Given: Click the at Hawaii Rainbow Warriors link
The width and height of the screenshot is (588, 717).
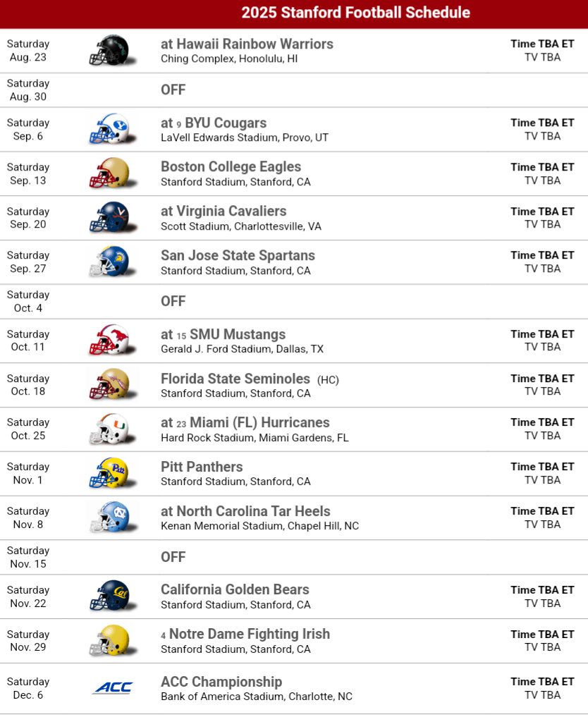Looking at the screenshot, I should (247, 44).
